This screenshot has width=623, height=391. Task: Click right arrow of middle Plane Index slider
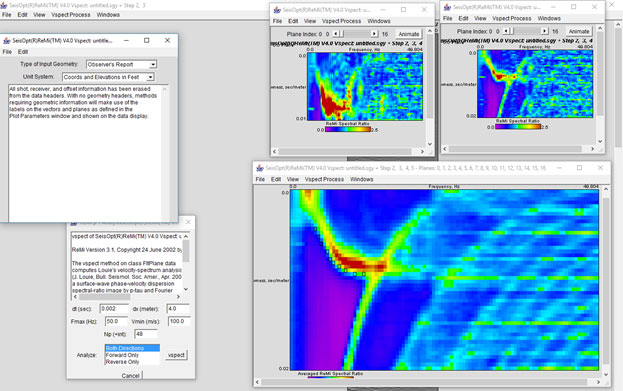coord(374,34)
